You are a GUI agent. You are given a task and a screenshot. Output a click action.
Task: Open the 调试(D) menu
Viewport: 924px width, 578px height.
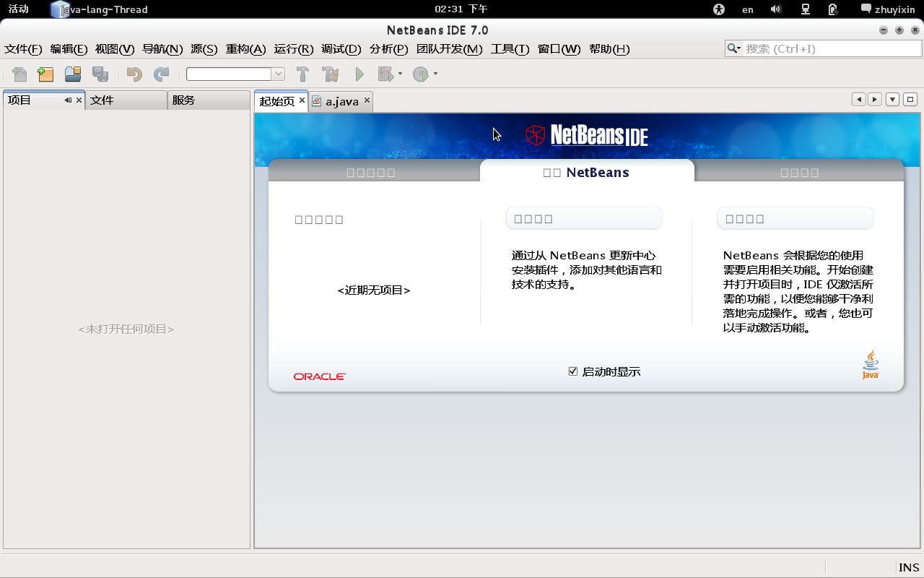341,49
